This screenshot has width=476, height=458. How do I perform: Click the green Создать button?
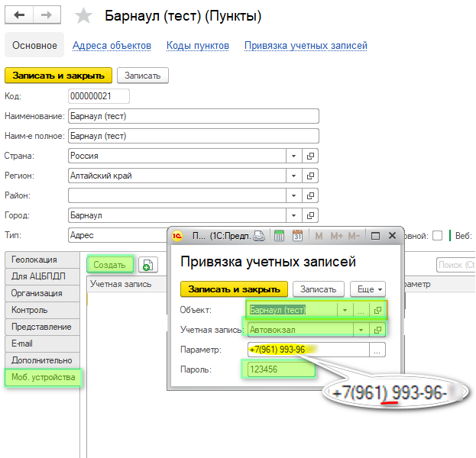tap(109, 264)
